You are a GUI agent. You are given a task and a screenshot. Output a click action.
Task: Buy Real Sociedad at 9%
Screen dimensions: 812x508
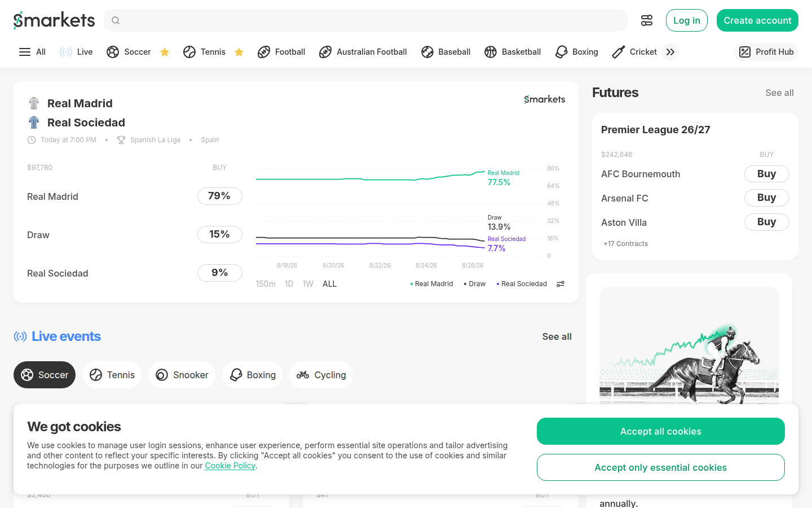[220, 273]
